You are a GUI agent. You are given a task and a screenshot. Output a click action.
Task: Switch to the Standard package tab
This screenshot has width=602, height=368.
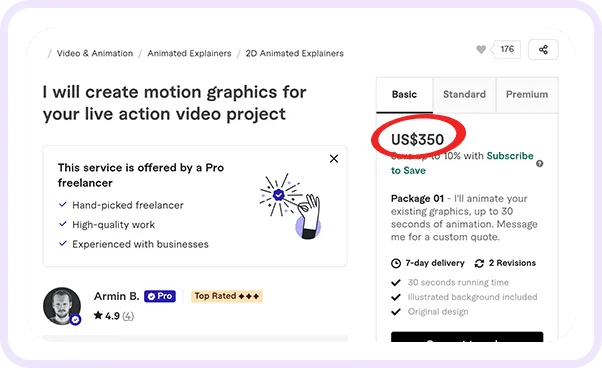tap(464, 94)
